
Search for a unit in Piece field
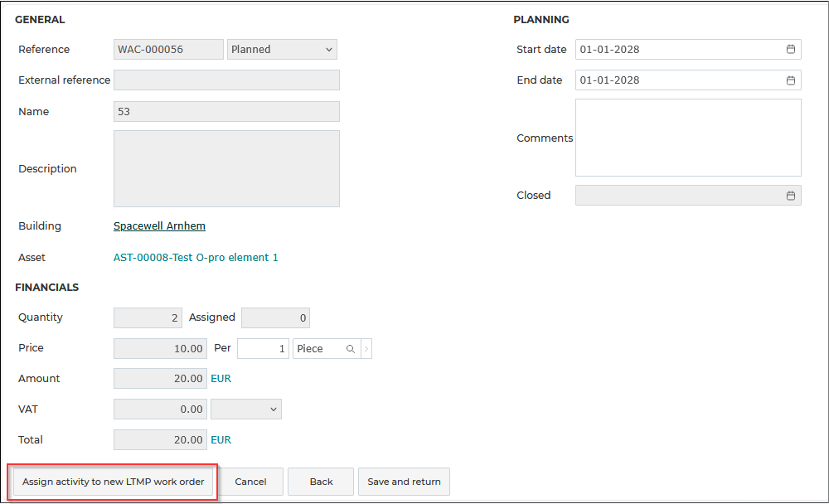[350, 349]
